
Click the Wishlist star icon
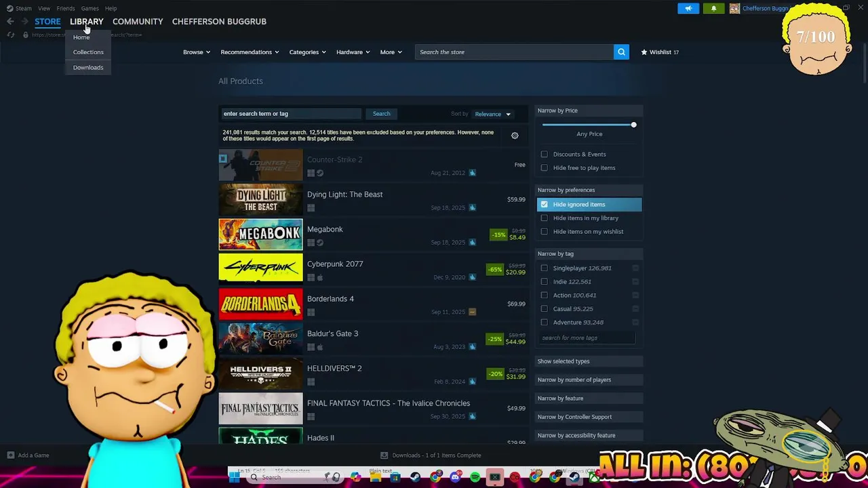[644, 52]
